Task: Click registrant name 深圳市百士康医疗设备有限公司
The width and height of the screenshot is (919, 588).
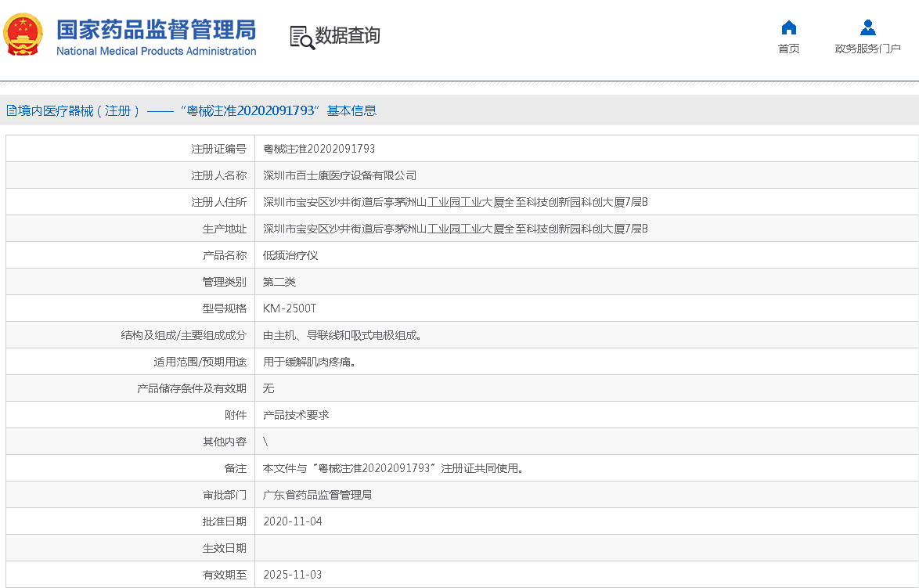Action: tap(340, 175)
